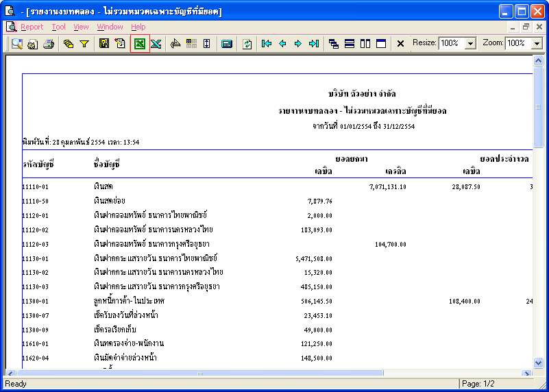Click the Excel export icon highlighted in red
The height and width of the screenshot is (392, 549).
coord(140,44)
